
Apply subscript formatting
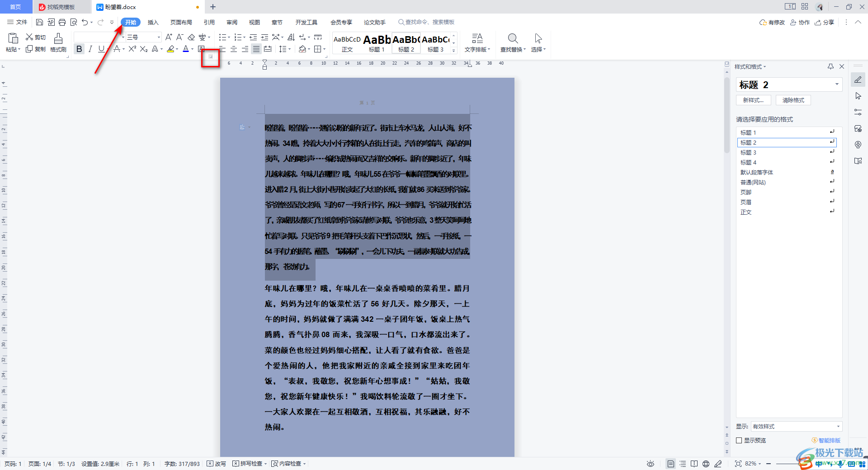(x=144, y=49)
